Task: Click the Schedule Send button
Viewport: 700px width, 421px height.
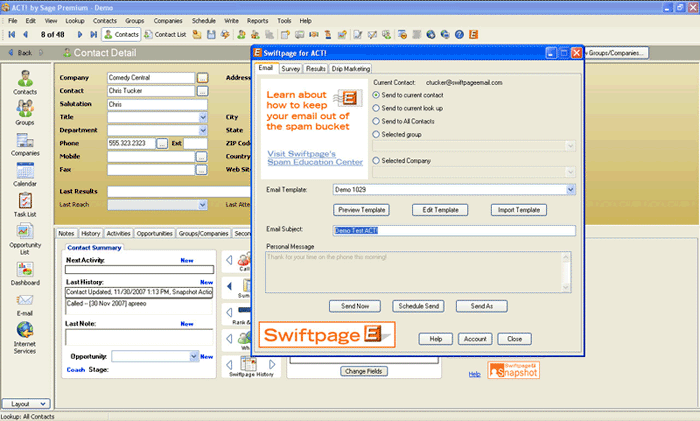Action: [418, 306]
